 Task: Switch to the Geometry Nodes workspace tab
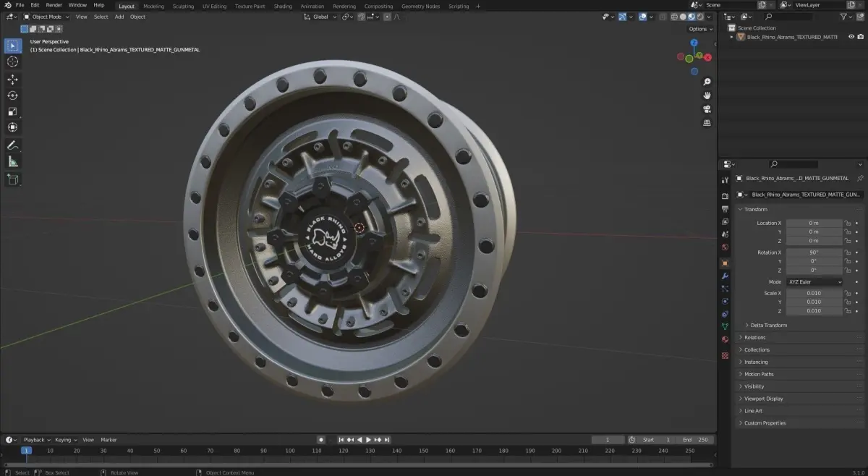tap(420, 6)
